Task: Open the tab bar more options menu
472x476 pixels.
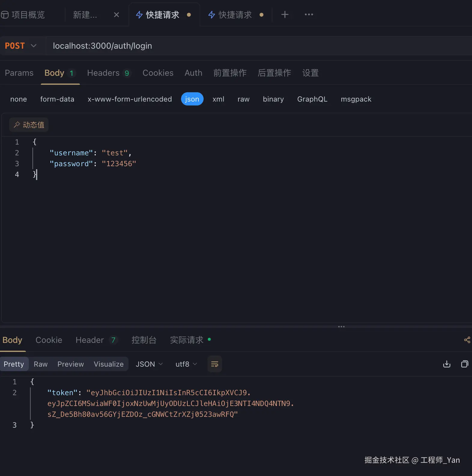Action: click(309, 14)
